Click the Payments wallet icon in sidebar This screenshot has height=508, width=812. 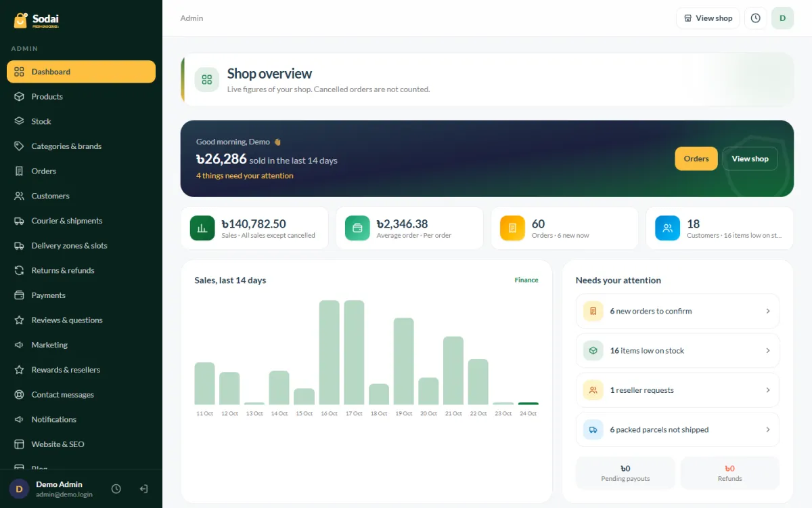pyautogui.click(x=19, y=295)
